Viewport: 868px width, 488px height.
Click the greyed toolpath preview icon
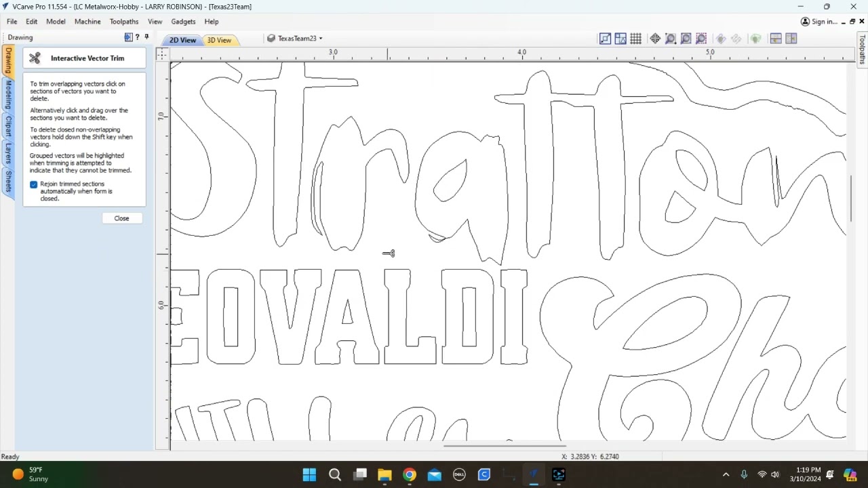(x=721, y=39)
